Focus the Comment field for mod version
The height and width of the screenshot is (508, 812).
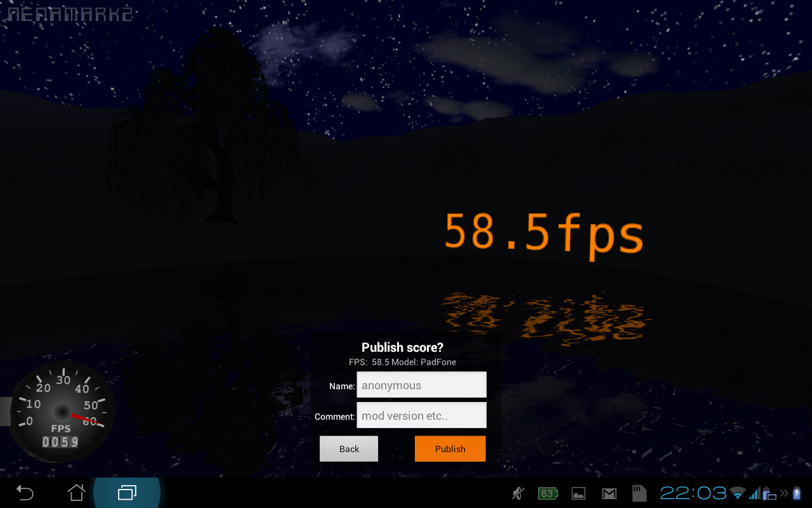421,415
